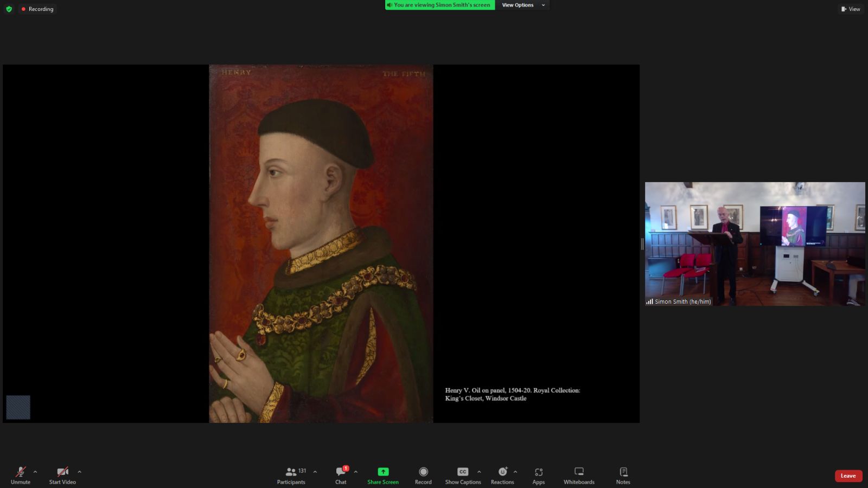This screenshot has width=868, height=488.
Task: Expand video options arrow beside Start Video
Action: (79, 472)
